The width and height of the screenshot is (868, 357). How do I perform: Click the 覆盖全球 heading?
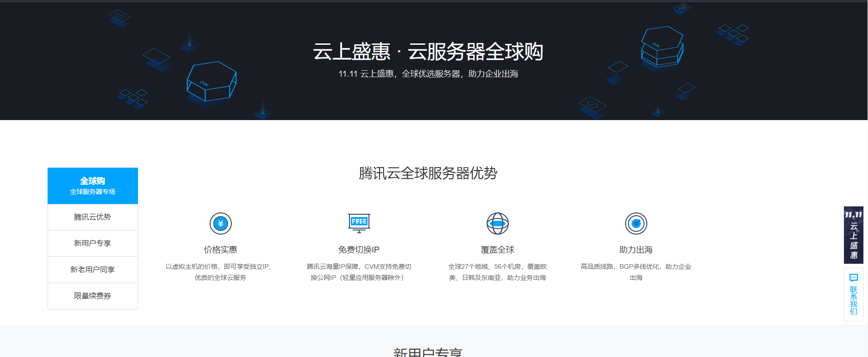tap(498, 250)
